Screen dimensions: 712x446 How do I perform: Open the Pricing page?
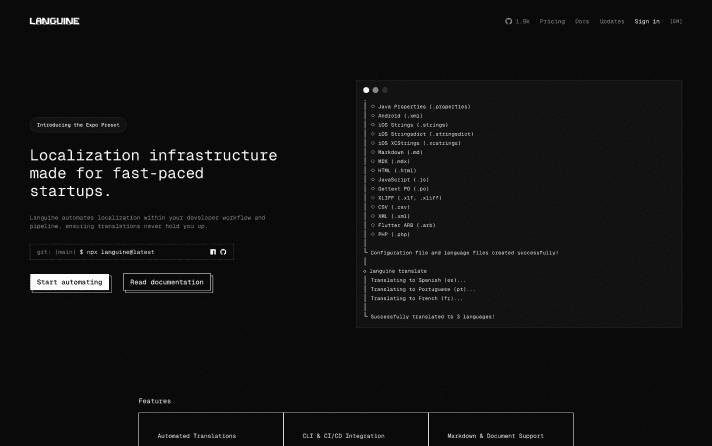click(552, 21)
